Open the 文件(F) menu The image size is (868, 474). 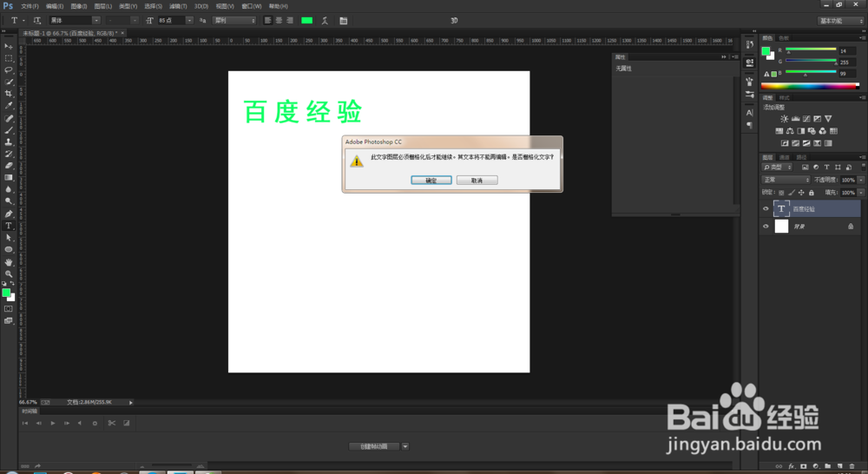coord(30,6)
